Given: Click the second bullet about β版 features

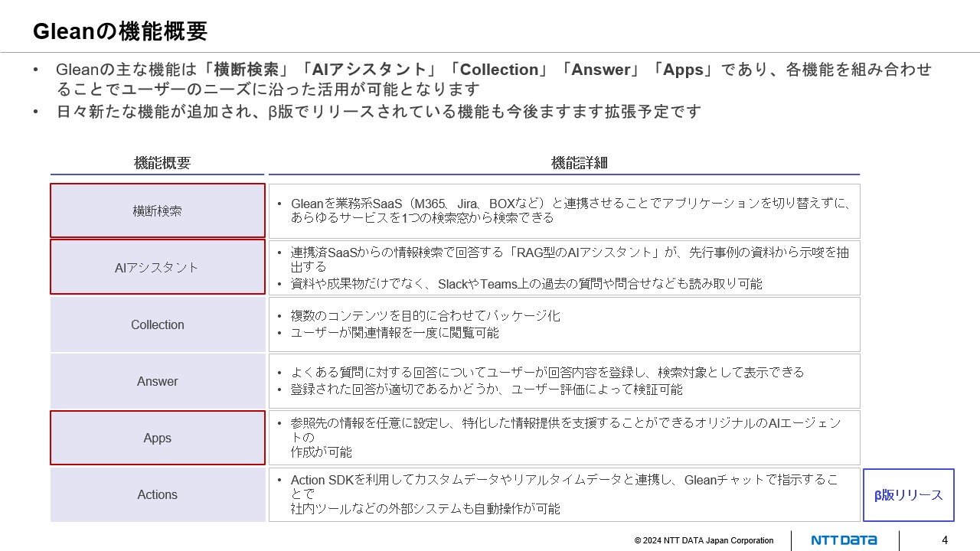Looking at the screenshot, I should [x=378, y=112].
